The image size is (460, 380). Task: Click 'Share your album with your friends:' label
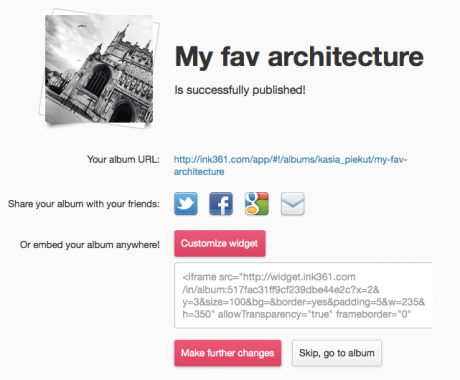tap(84, 204)
